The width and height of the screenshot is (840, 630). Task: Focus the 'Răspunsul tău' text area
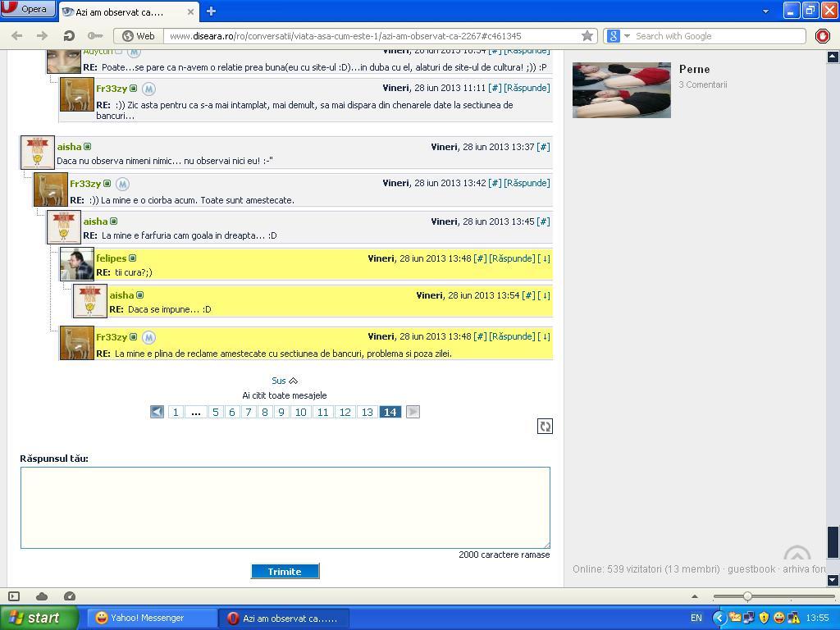pyautogui.click(x=285, y=508)
